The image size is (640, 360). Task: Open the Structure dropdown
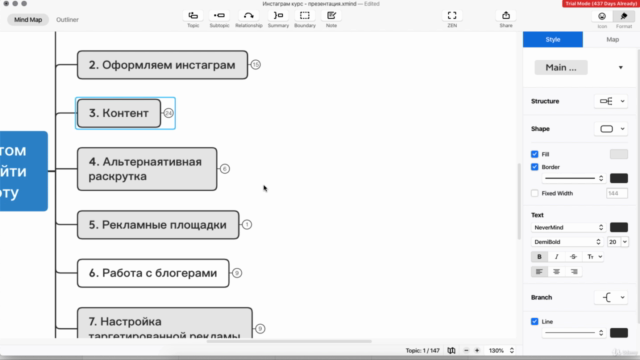(611, 101)
